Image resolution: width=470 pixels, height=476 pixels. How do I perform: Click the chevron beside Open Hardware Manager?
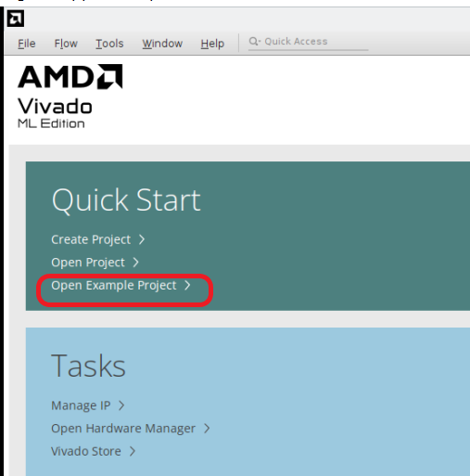pos(207,429)
